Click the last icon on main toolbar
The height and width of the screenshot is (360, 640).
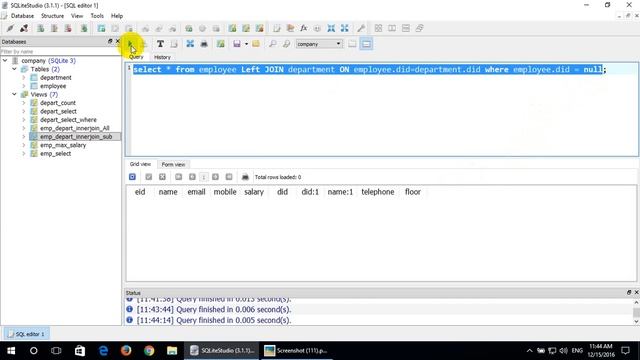[419, 28]
